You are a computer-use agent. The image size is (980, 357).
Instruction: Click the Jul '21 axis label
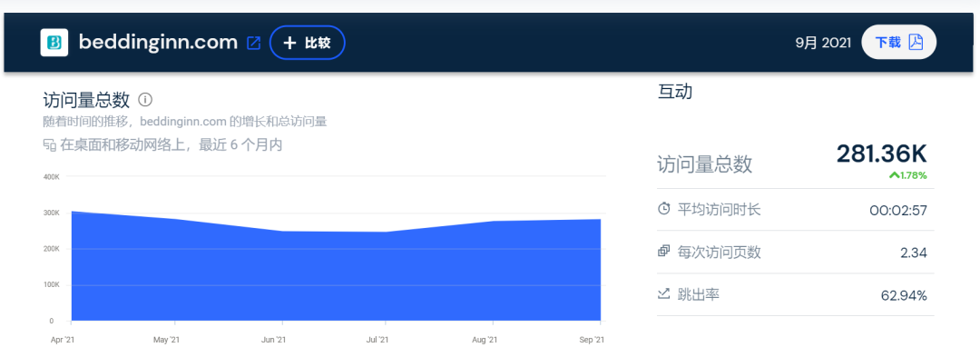coord(377,340)
